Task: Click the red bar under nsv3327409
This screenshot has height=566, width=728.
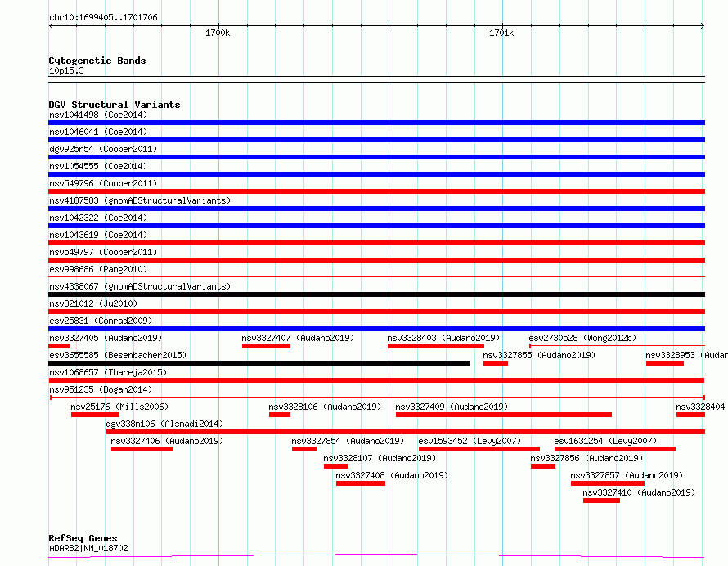Action: (x=504, y=415)
